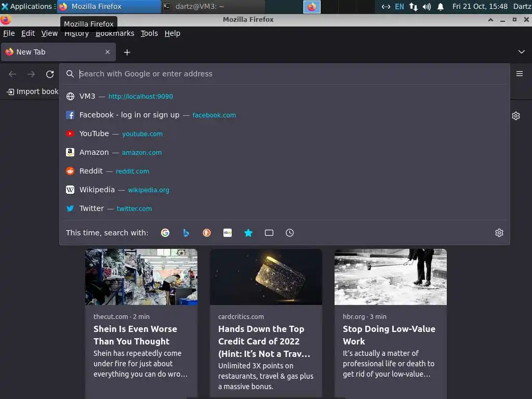Search bookmarks using star icon
This screenshot has width=532, height=399.
(248, 233)
